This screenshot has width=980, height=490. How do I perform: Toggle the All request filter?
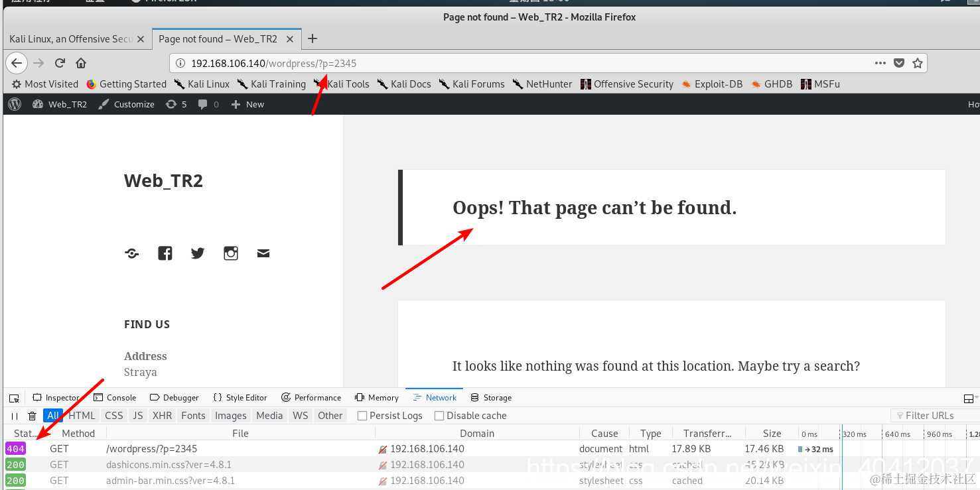(x=53, y=416)
